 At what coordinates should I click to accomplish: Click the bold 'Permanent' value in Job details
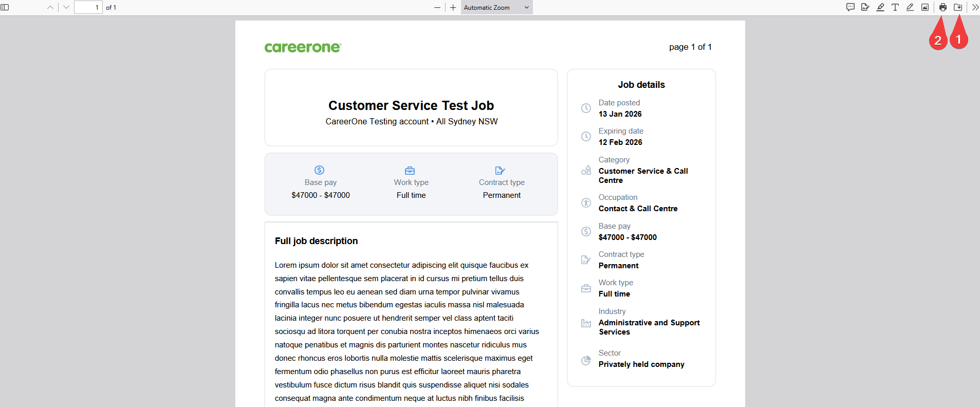click(619, 266)
